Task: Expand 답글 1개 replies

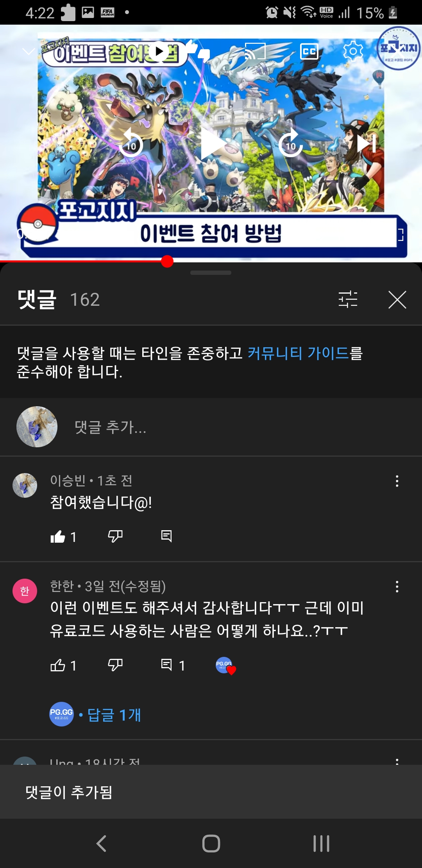Action: [114, 715]
